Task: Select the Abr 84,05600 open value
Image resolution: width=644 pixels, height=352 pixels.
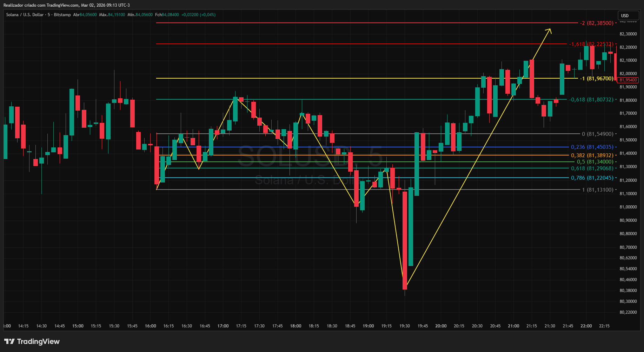Action: (85, 15)
